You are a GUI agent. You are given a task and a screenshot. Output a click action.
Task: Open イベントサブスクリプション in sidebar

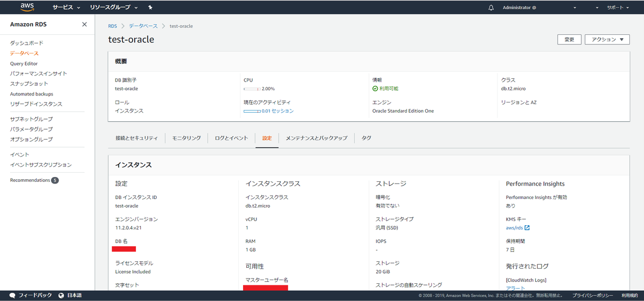(x=41, y=165)
